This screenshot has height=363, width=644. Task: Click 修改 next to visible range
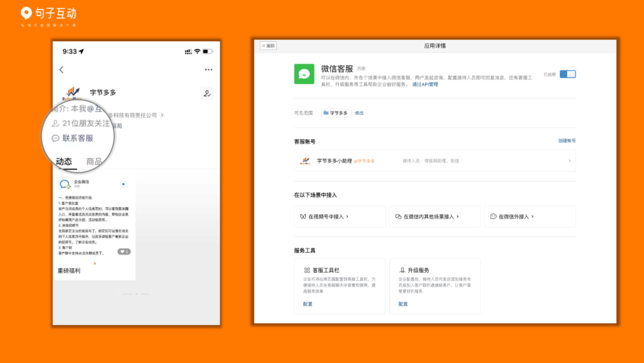(359, 113)
